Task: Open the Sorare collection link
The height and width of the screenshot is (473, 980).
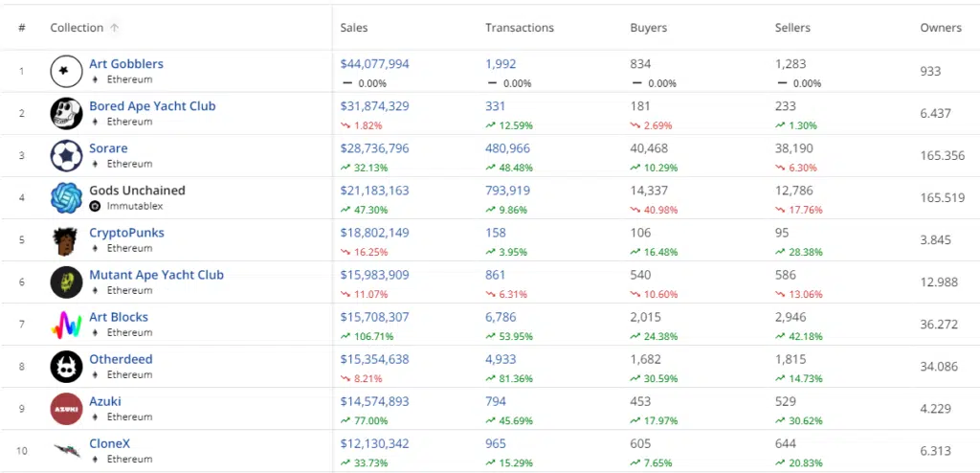Action: [x=108, y=148]
